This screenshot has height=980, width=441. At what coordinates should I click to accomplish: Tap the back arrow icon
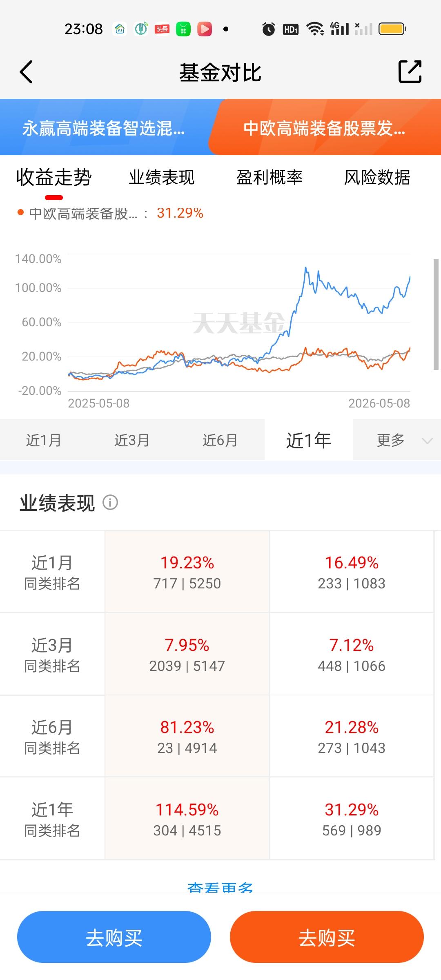click(26, 72)
